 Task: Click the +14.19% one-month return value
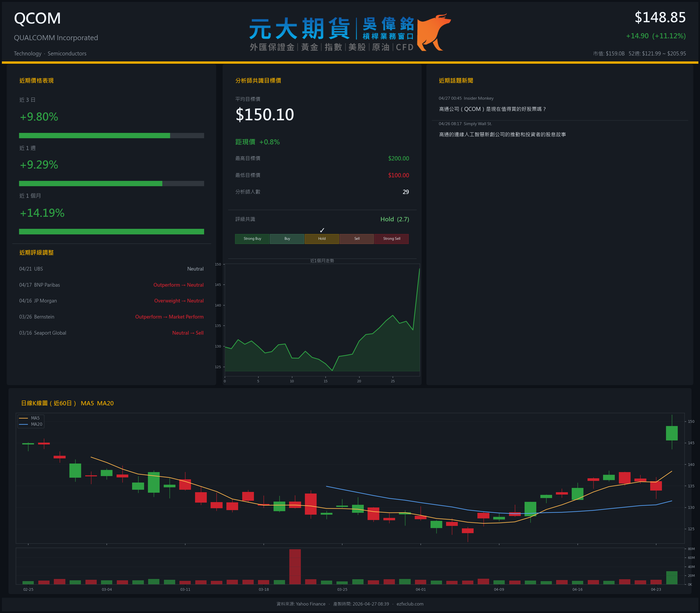click(x=42, y=213)
